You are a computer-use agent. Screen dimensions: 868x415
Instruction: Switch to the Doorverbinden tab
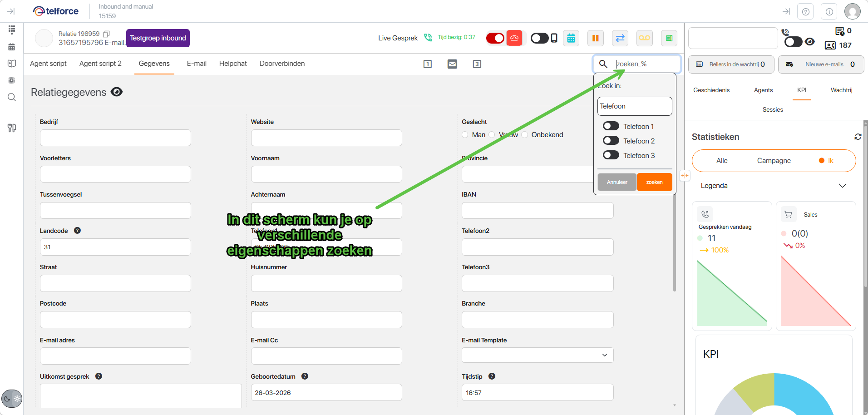tap(282, 64)
